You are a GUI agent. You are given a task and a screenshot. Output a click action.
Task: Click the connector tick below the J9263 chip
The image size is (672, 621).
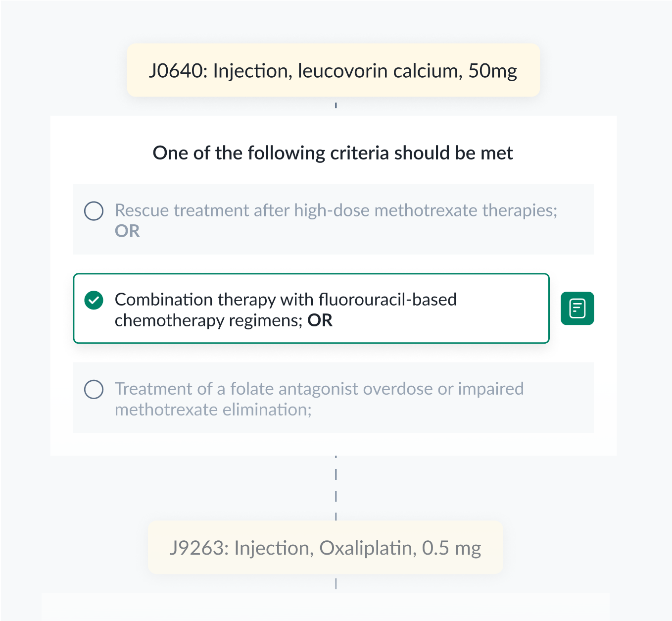(336, 583)
